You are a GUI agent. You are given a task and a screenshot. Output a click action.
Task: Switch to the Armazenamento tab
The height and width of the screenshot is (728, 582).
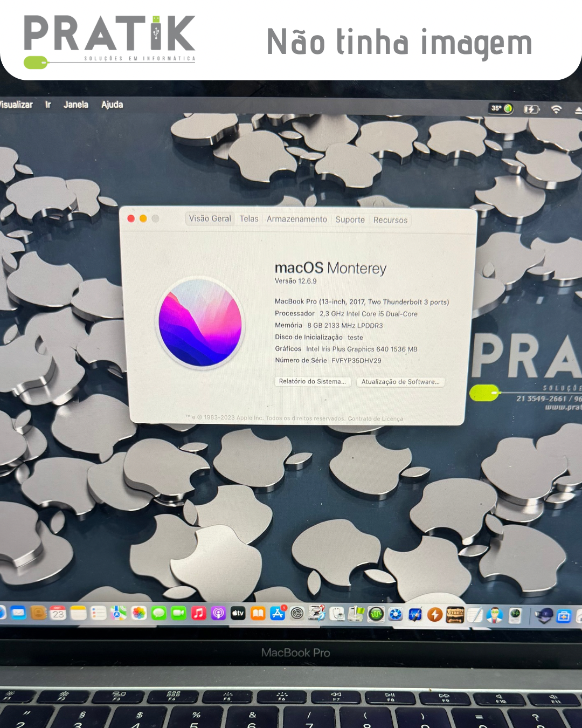click(x=297, y=219)
